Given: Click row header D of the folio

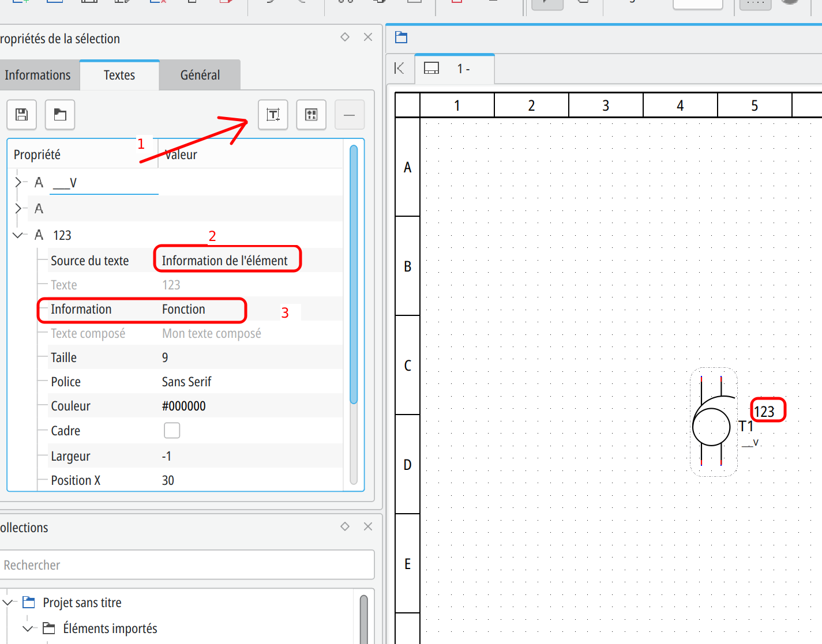Looking at the screenshot, I should [x=408, y=465].
